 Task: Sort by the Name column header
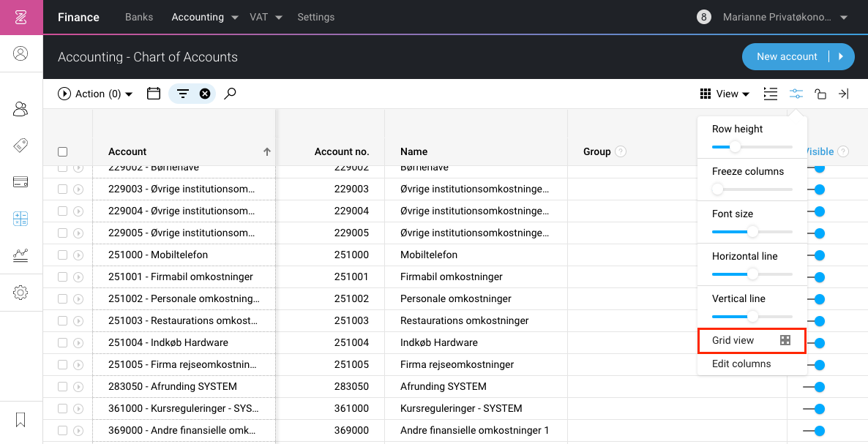click(414, 151)
